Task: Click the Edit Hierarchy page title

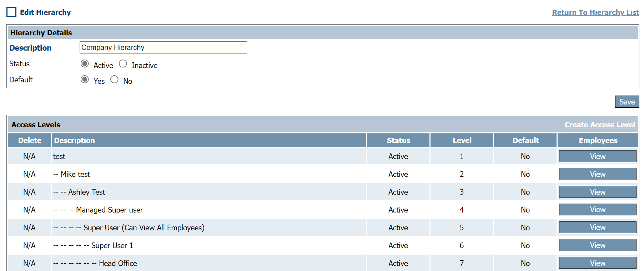Action: pos(45,12)
